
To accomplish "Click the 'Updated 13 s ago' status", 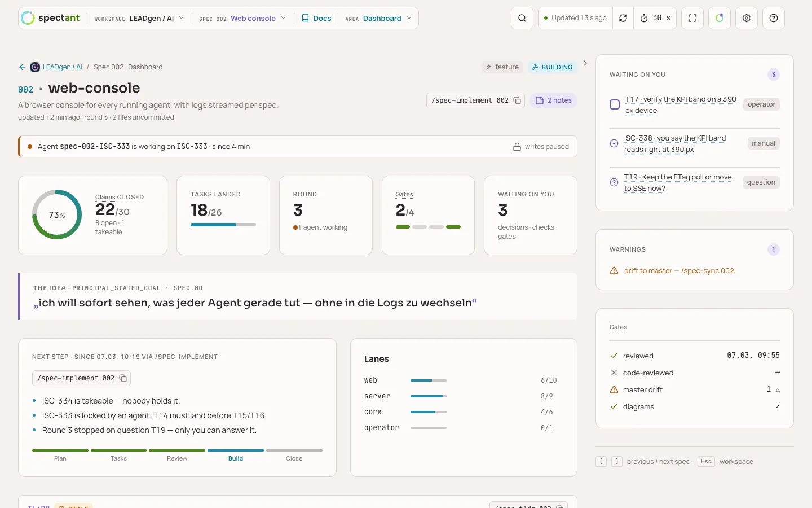I will 575,18.
